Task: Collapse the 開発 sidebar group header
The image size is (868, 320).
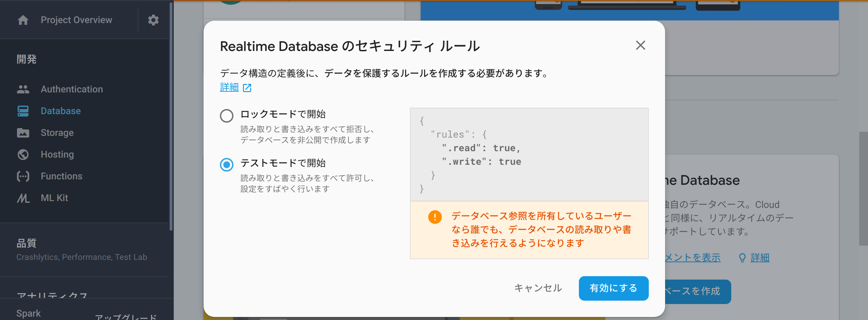Action: click(x=26, y=59)
